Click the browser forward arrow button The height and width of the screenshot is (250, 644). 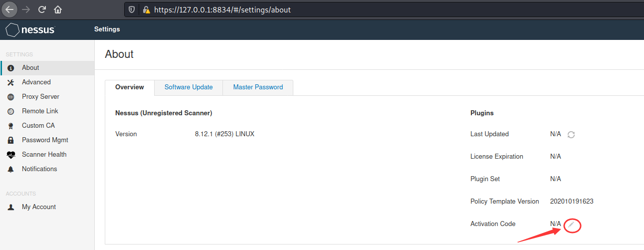tap(25, 9)
